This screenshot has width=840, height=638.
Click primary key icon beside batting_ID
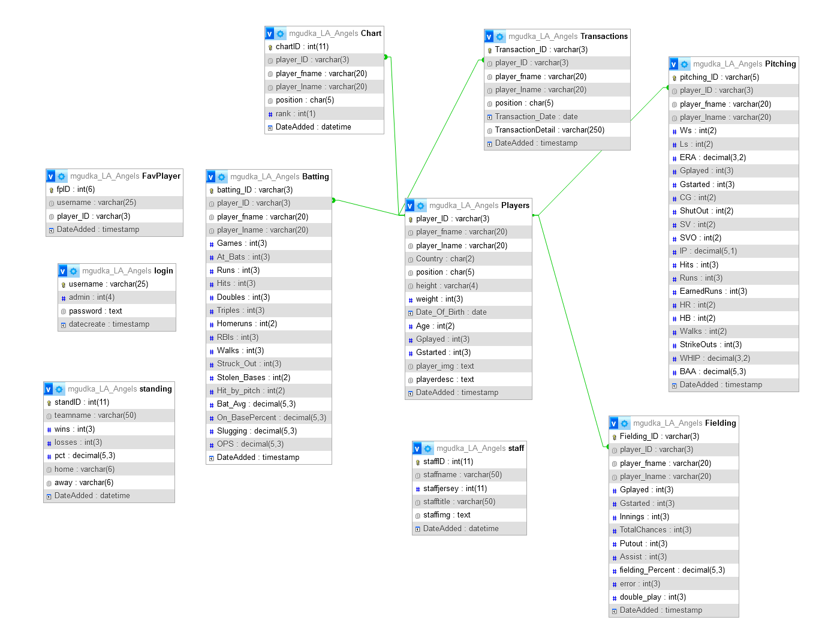211,191
